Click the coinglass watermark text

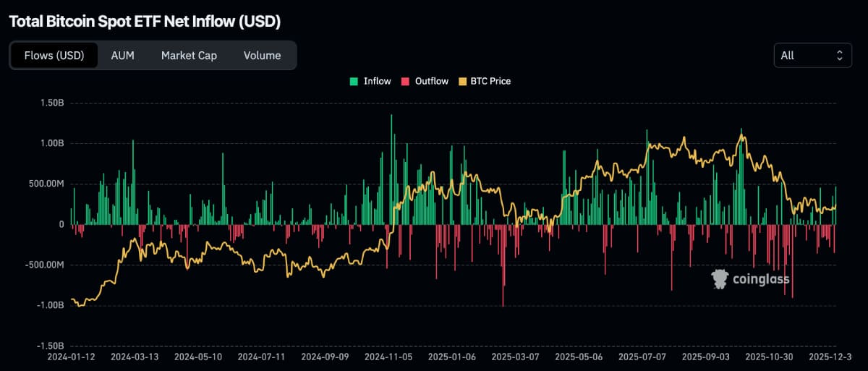pos(759,279)
